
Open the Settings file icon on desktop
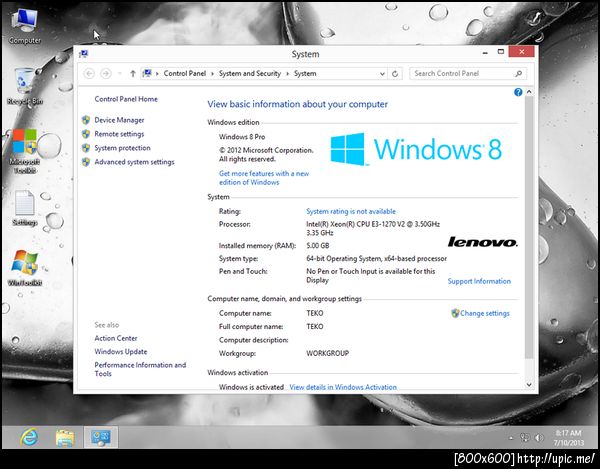point(24,208)
